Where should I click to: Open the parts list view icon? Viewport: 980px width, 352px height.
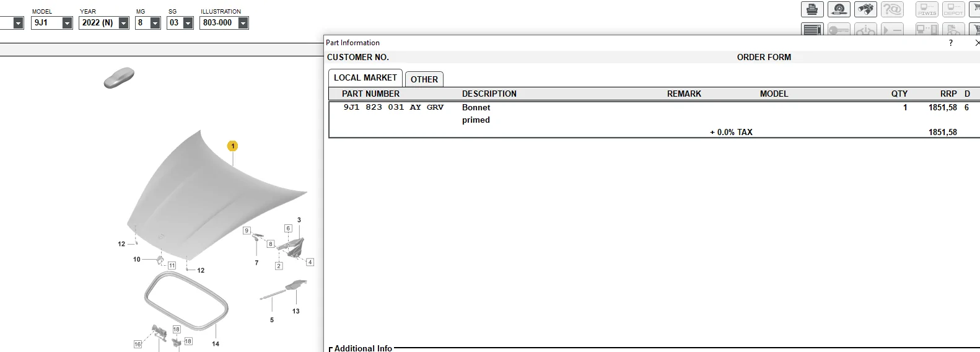tap(812, 30)
